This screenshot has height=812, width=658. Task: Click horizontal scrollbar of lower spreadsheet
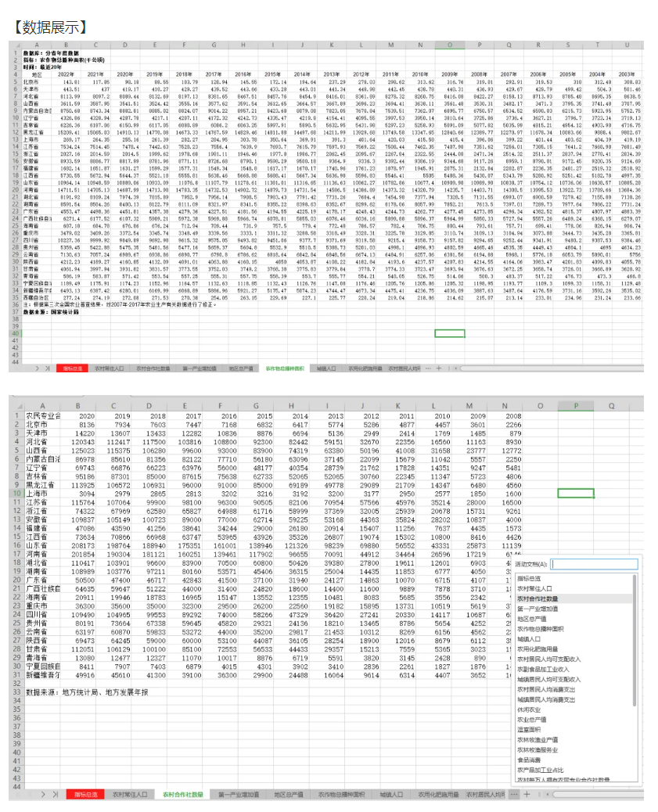(x=598, y=794)
